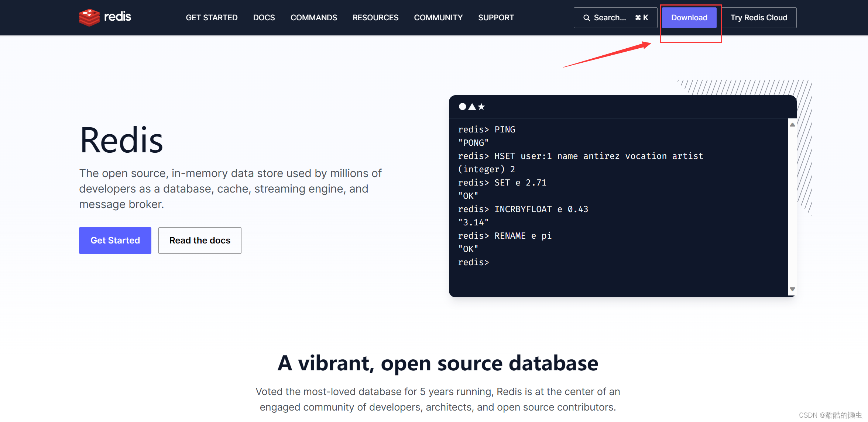Click the 'redis> PING' terminal line

pos(487,129)
